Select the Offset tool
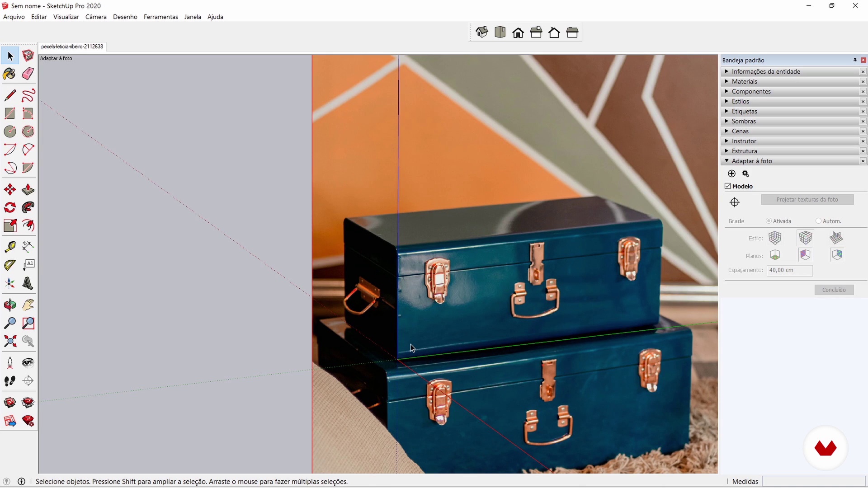 [28, 225]
